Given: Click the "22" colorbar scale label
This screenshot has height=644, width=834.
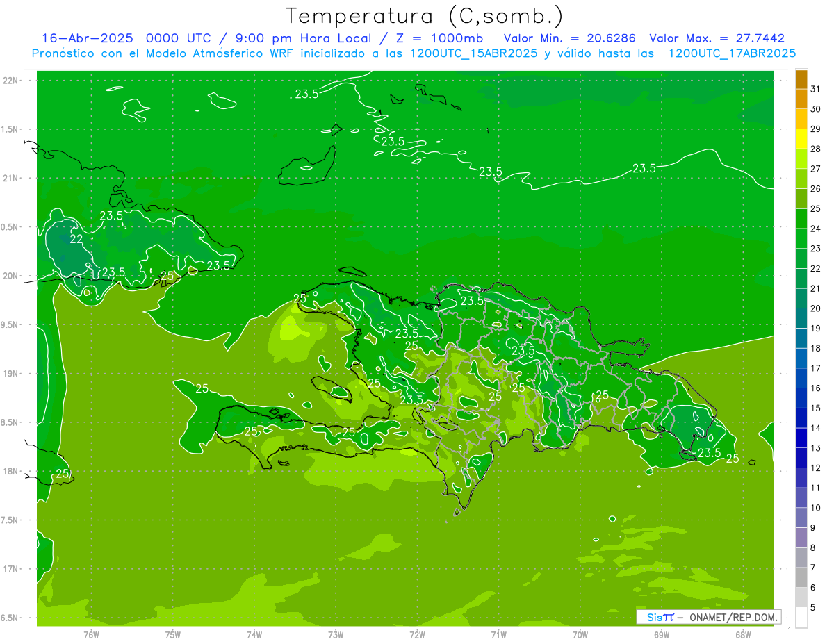Looking at the screenshot, I should [x=816, y=268].
